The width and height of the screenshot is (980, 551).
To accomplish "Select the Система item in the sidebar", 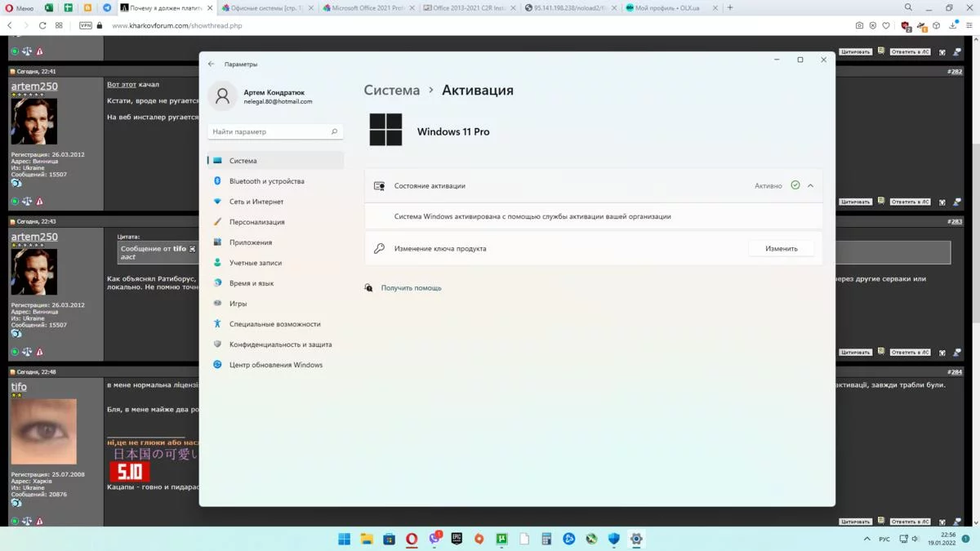I will pyautogui.click(x=275, y=161).
